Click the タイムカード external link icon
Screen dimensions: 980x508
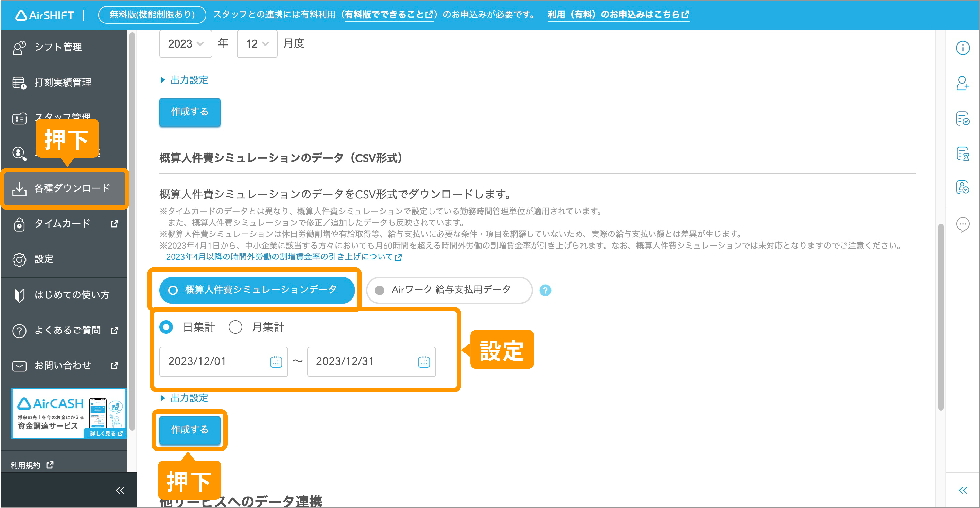(114, 224)
